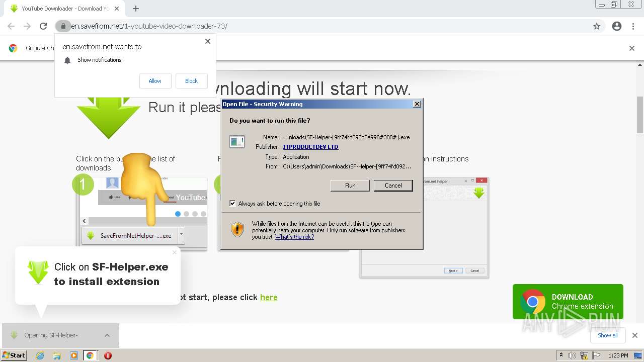Open Windows Explorer folder icon in taskbar
644x362 pixels.
(x=57, y=355)
